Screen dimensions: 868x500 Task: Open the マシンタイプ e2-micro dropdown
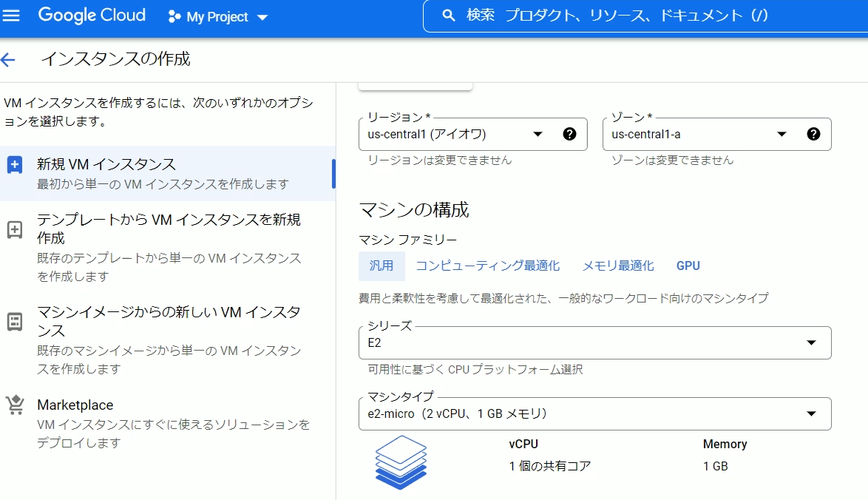[811, 414]
